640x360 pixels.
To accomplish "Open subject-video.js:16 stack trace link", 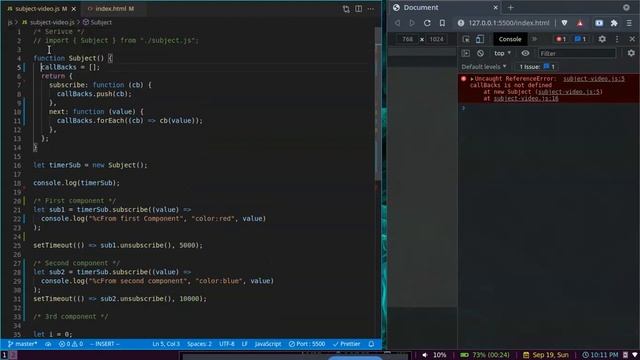I will click(x=526, y=98).
